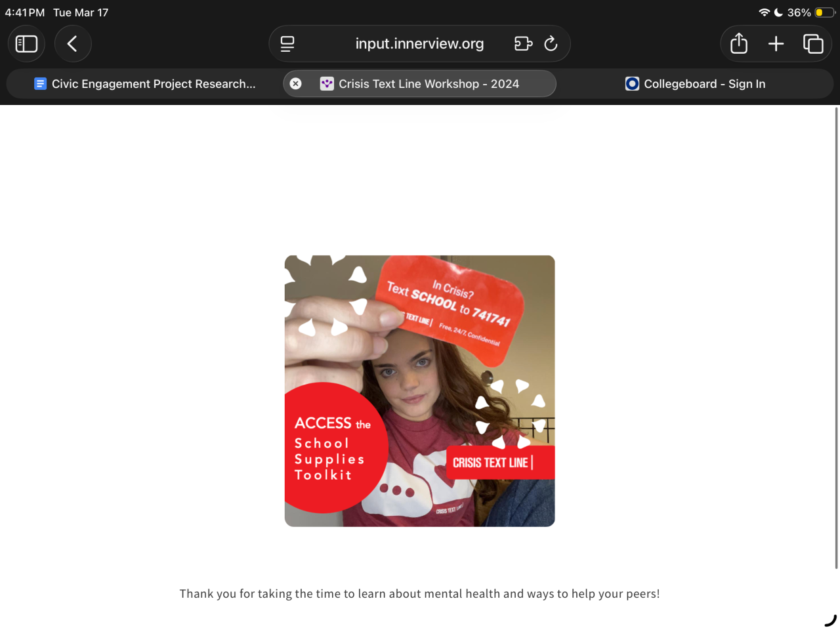Tap the date Tue Mar 17
Screen dimensions: 840x630
(x=81, y=12)
